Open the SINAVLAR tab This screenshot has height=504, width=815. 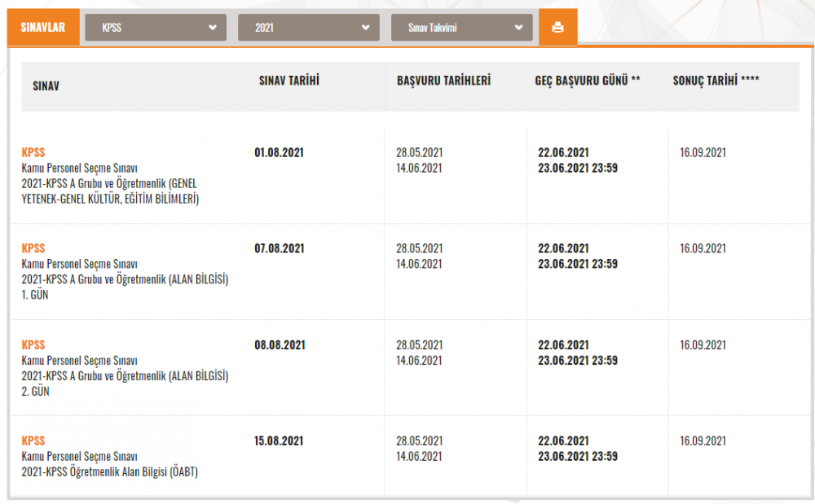pos(42,27)
